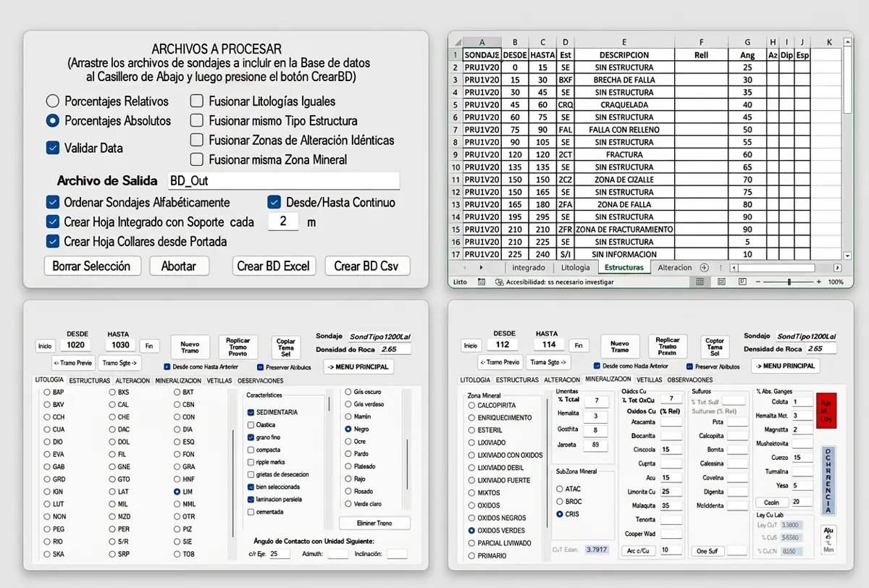This screenshot has width=869, height=588.
Task: Click Borrar Selección button
Action: pyautogui.click(x=91, y=266)
